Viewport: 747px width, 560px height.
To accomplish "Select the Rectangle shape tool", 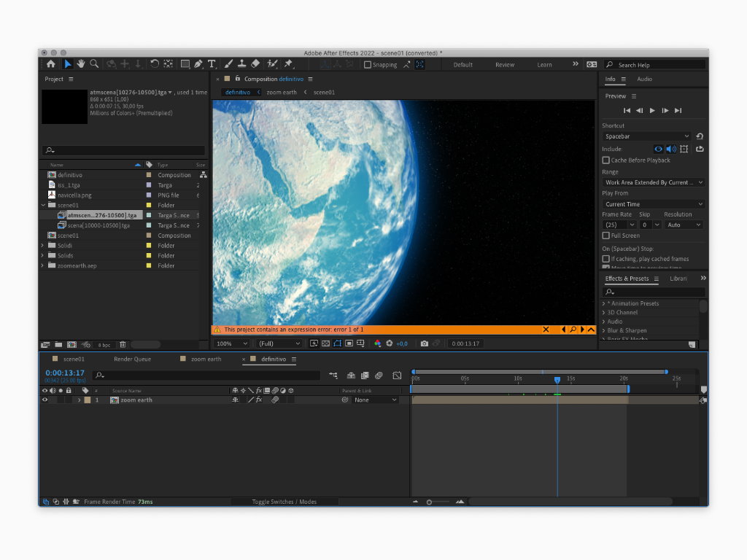I will pyautogui.click(x=185, y=64).
